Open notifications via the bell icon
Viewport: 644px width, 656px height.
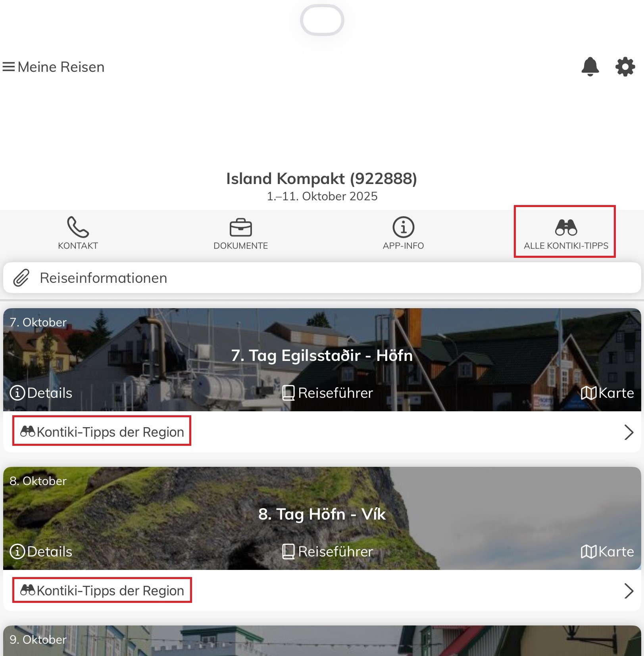tap(590, 67)
